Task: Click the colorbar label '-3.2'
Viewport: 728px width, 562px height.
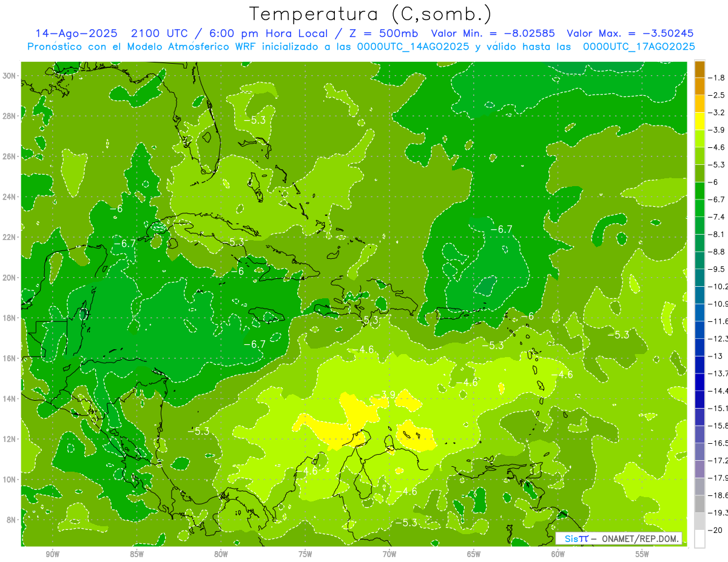Action: point(716,112)
